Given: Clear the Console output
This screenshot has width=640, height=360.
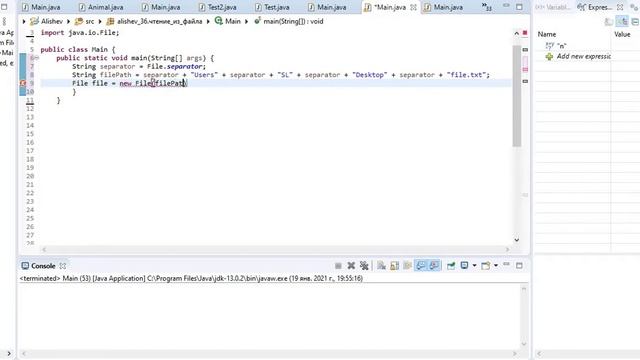Looking at the screenshot, I should pyautogui.click(x=381, y=266).
